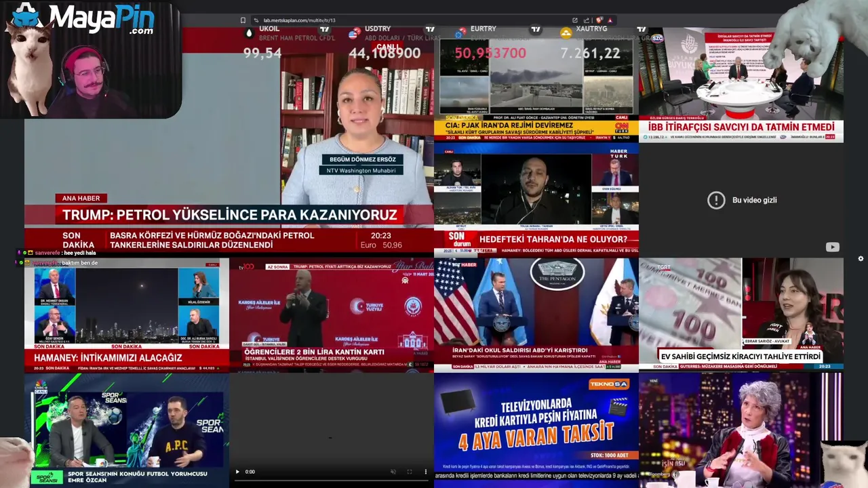
Task: Click the TV100 'Kantin kartı' stream
Action: click(x=332, y=315)
